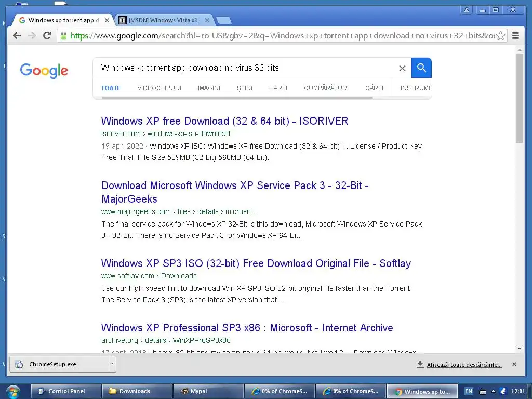Image resolution: width=532 pixels, height=399 pixels.
Task: Click the address bar URL
Action: point(282,36)
